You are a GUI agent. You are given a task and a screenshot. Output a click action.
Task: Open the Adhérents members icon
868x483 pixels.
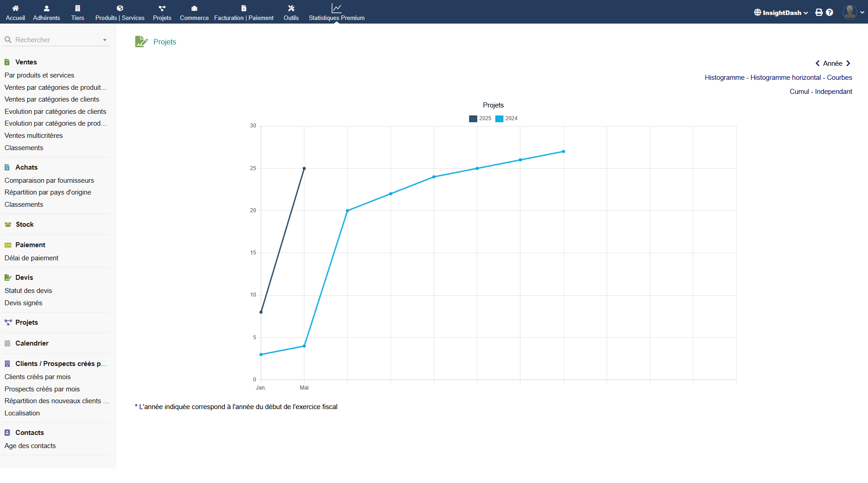(46, 8)
